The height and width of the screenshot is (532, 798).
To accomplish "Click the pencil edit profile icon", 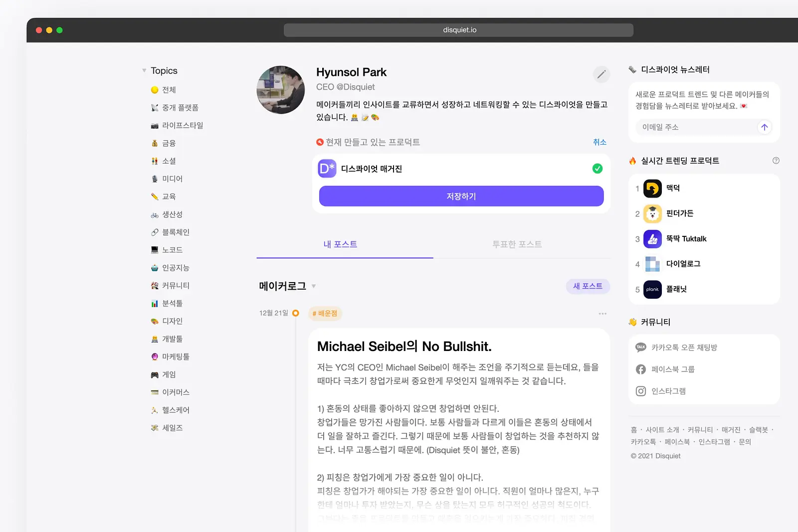I will click(x=601, y=75).
